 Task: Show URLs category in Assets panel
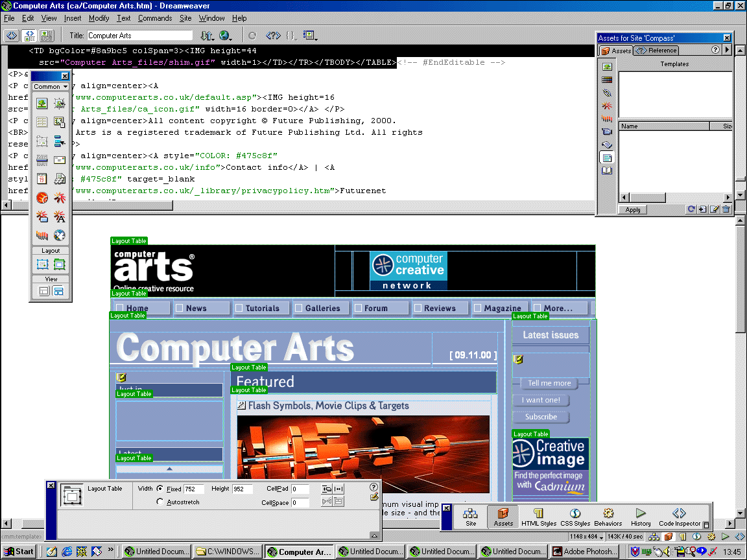607,93
